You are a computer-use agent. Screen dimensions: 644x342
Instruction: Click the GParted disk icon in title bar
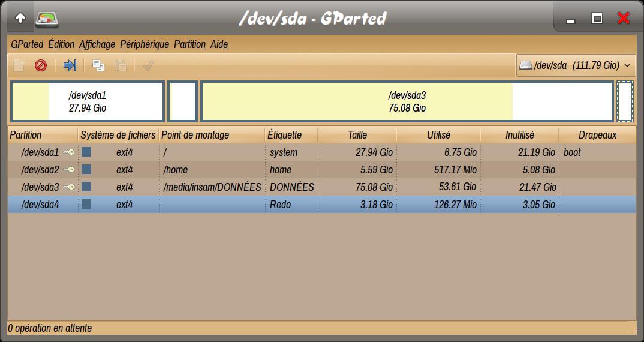(x=46, y=19)
